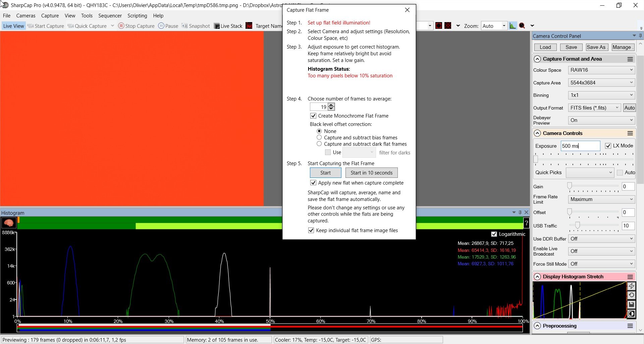Screen dimensions: 644x344
Task: Open the Scripting menu
Action: 137,16
